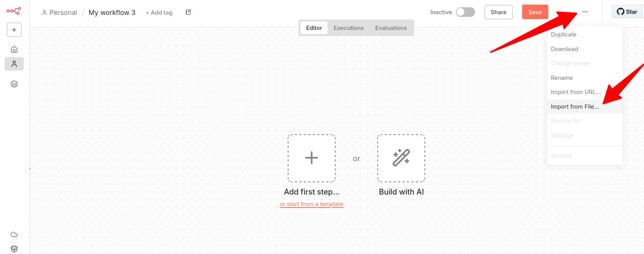Image resolution: width=644 pixels, height=254 pixels.
Task: Click the edit description icon beside Add tag
Action: click(x=188, y=12)
